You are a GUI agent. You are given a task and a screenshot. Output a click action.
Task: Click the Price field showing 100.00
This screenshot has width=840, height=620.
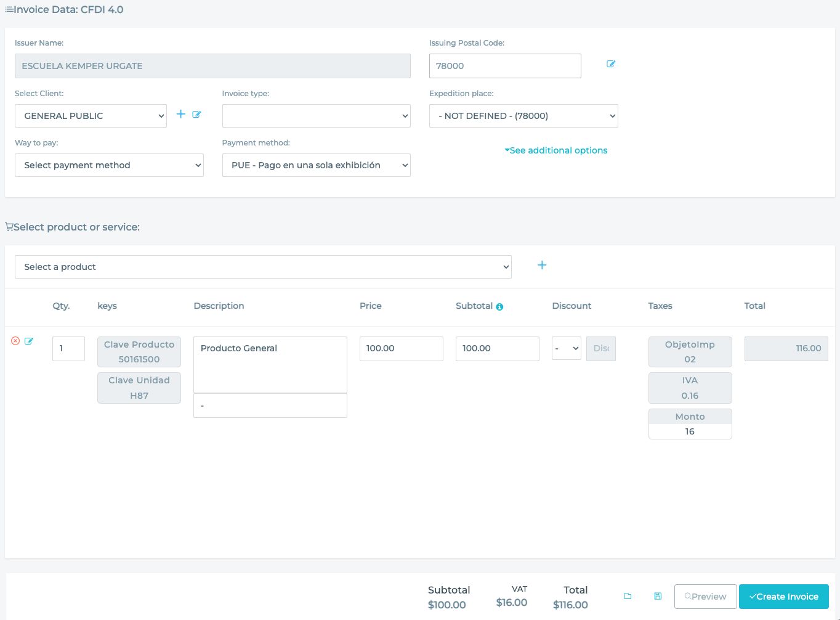[x=402, y=349]
